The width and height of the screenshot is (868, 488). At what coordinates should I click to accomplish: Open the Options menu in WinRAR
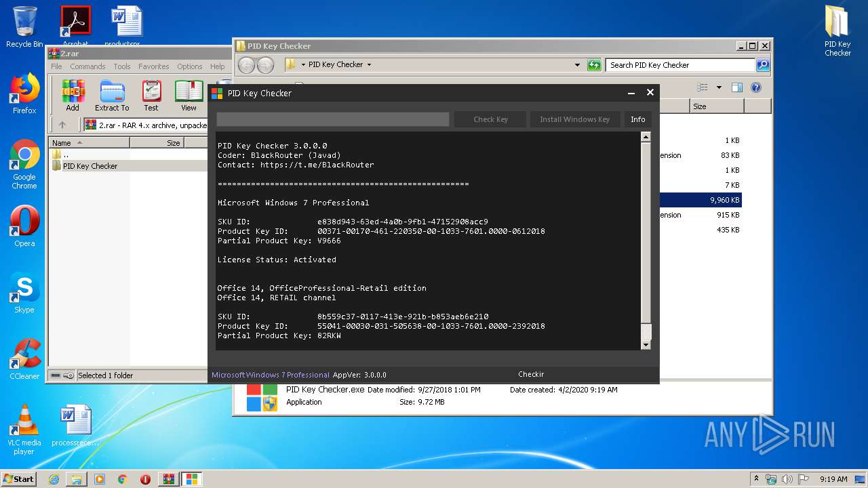click(x=190, y=66)
